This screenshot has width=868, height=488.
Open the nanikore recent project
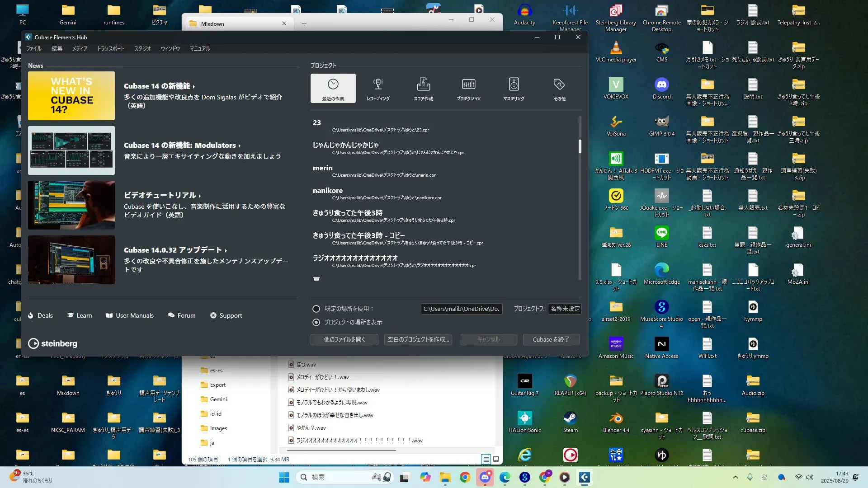pyautogui.click(x=328, y=191)
